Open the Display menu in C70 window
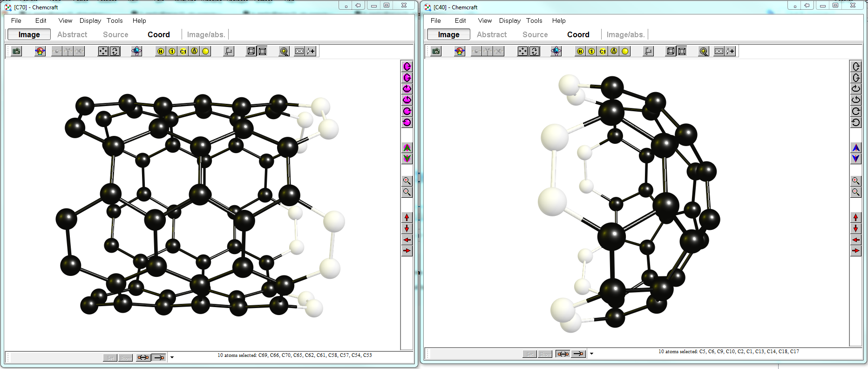Image resolution: width=868 pixels, height=369 pixels. [90, 20]
